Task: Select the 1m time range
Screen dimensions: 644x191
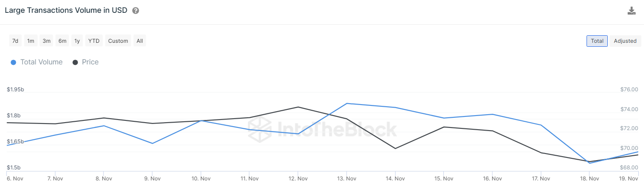Action: pyautogui.click(x=30, y=41)
